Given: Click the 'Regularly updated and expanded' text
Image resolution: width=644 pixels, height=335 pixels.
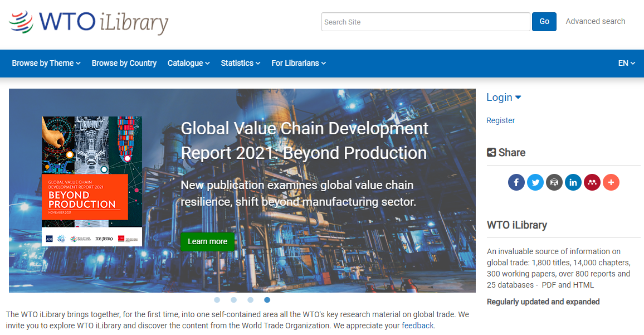Looking at the screenshot, I should tap(543, 302).
